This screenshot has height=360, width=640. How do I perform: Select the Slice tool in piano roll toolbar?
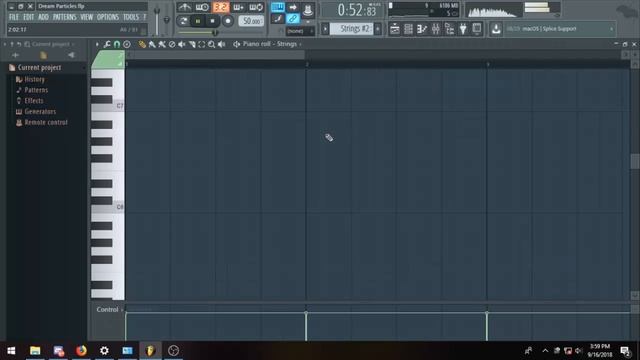[x=192, y=44]
